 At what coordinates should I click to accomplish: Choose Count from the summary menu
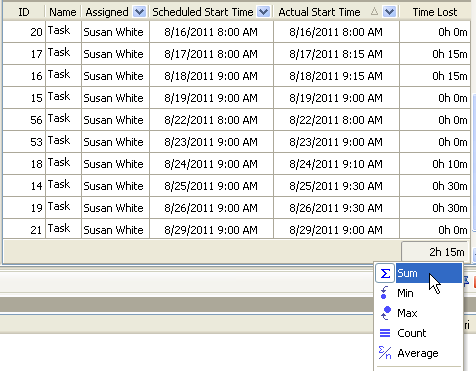[419, 333]
